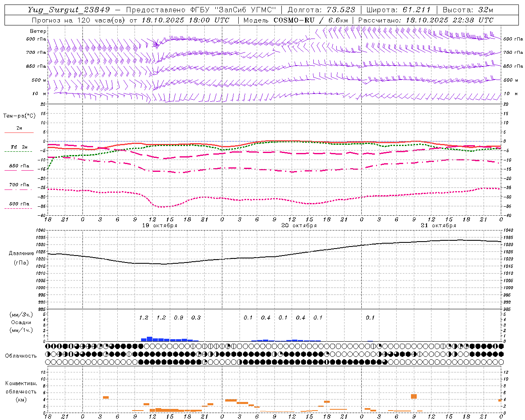Click the red 2м line legend sample
The image size is (525, 420).
pyautogui.click(x=19, y=132)
